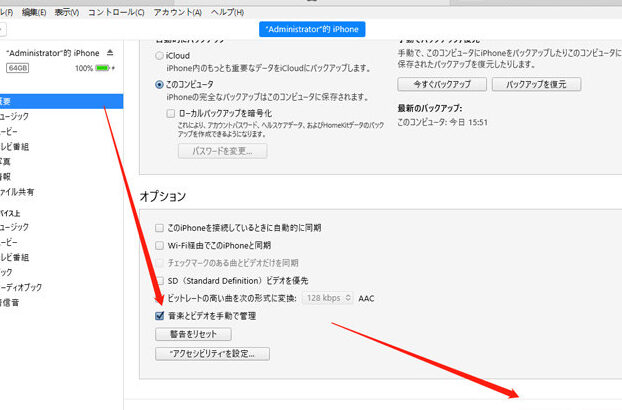This screenshot has height=410, width=622.
Task: Click "アクセシビリティ"を設定... button
Action: (212, 354)
